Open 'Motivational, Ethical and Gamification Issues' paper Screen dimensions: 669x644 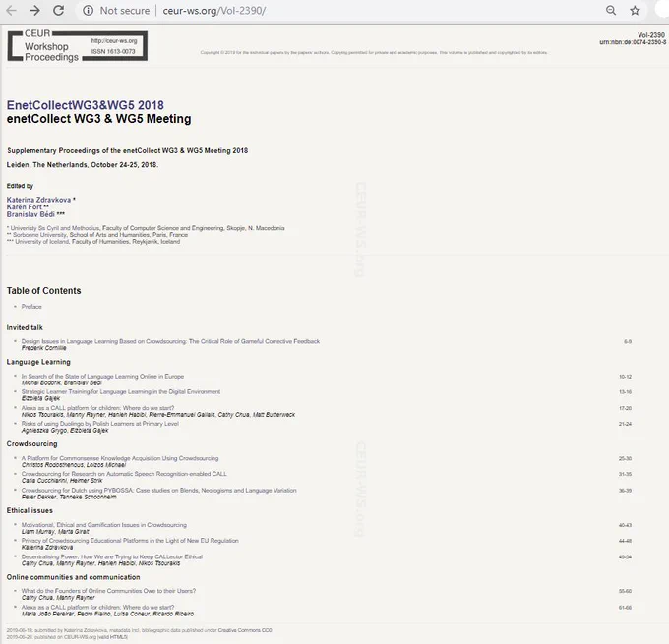pos(104,525)
